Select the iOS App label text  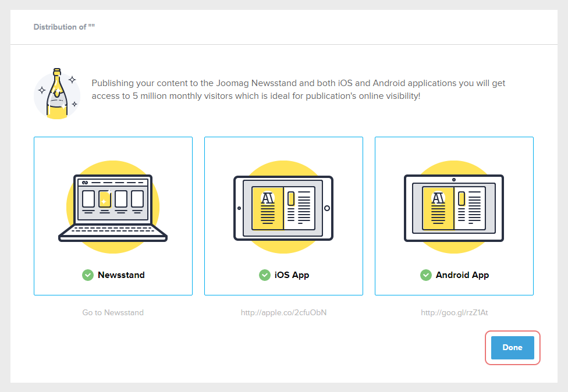pos(292,275)
